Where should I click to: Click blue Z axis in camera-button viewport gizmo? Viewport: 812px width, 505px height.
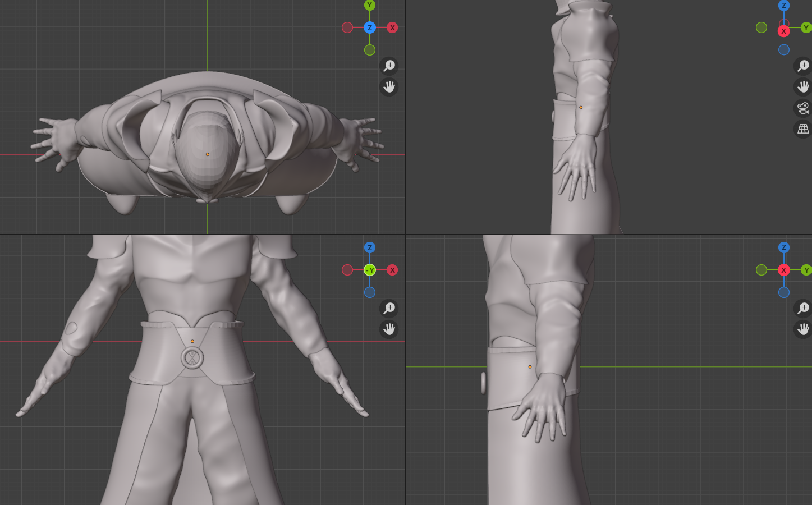point(784,5)
